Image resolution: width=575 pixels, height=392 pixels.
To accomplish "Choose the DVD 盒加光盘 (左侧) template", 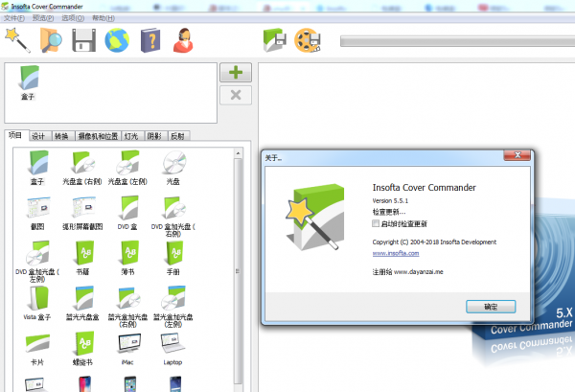I will [37, 262].
